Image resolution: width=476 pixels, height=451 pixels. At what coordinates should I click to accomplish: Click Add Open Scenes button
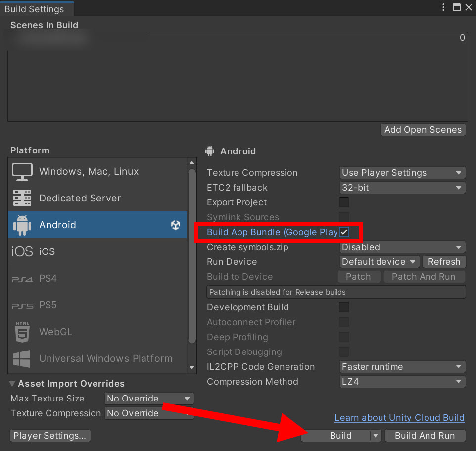[x=423, y=130]
